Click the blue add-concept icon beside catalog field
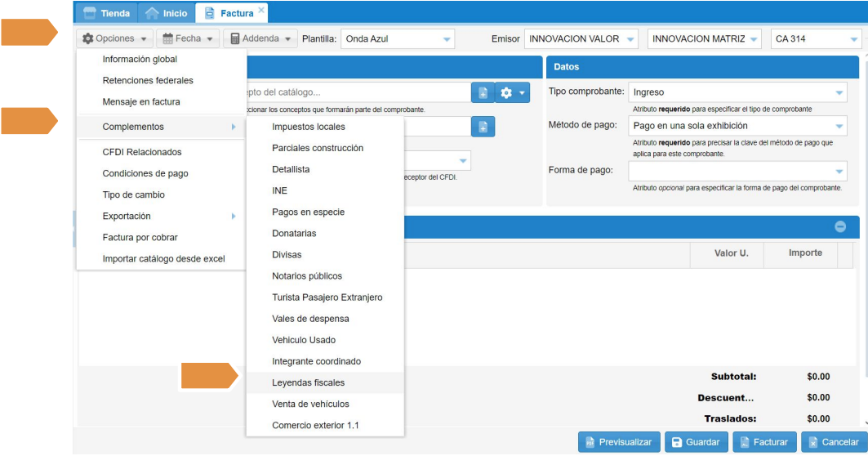Image resolution: width=868 pixels, height=456 pixels. pyautogui.click(x=483, y=93)
